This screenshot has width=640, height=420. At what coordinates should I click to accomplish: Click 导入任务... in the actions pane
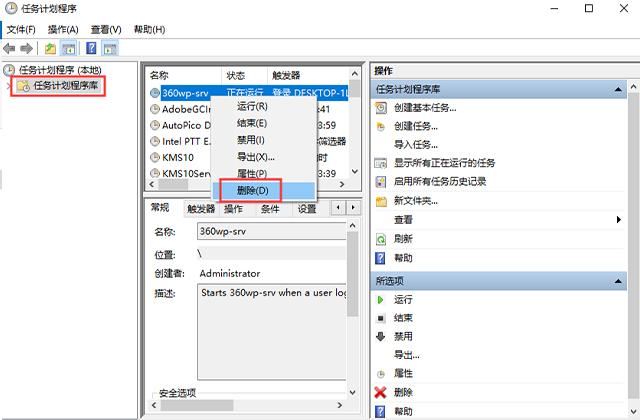(416, 144)
